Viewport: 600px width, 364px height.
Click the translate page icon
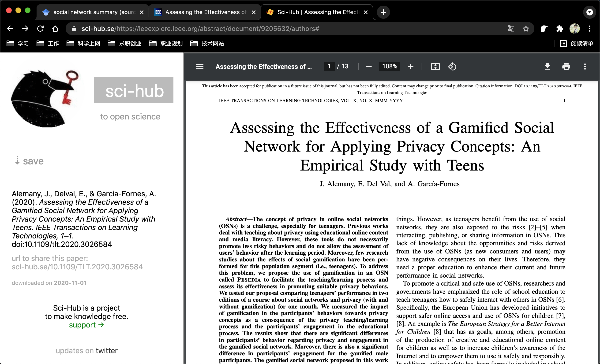click(x=511, y=29)
